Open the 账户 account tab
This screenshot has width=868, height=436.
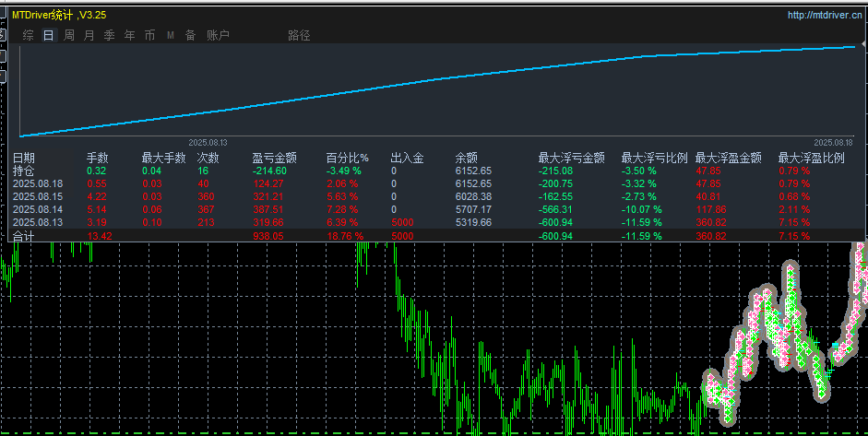(218, 35)
